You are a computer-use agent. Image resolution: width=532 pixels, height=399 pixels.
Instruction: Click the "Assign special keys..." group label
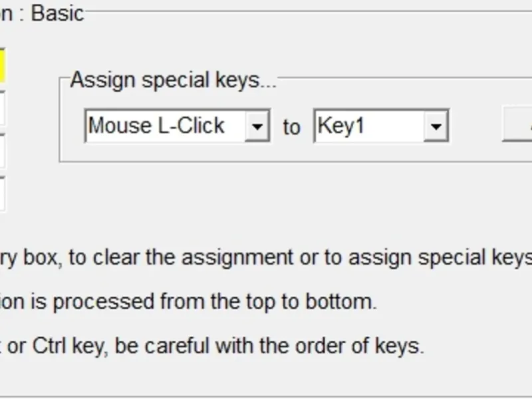pos(173,80)
